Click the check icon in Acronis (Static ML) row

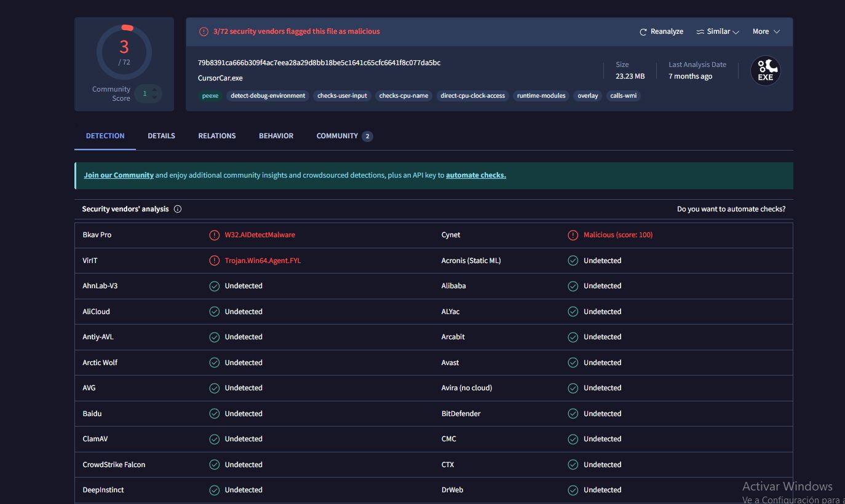coord(573,261)
